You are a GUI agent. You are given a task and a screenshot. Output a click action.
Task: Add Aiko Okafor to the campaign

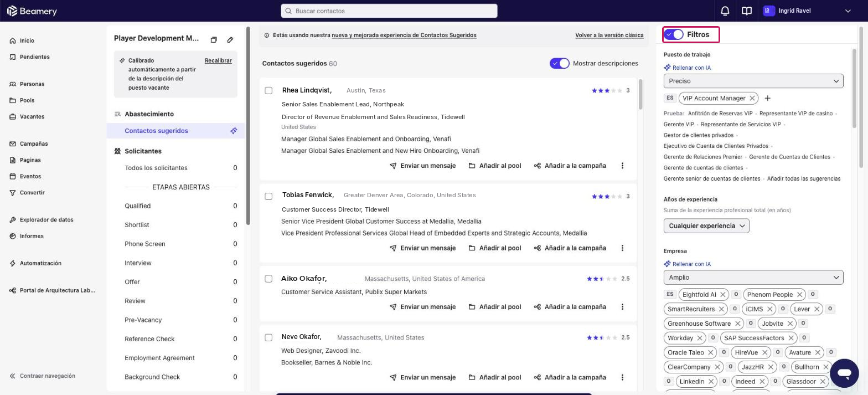pos(570,307)
